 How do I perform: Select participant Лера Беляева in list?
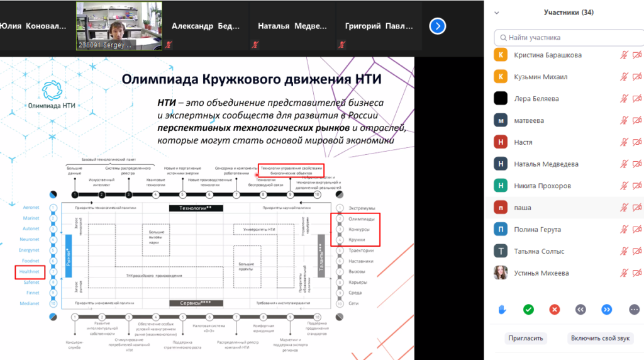tap(567, 99)
